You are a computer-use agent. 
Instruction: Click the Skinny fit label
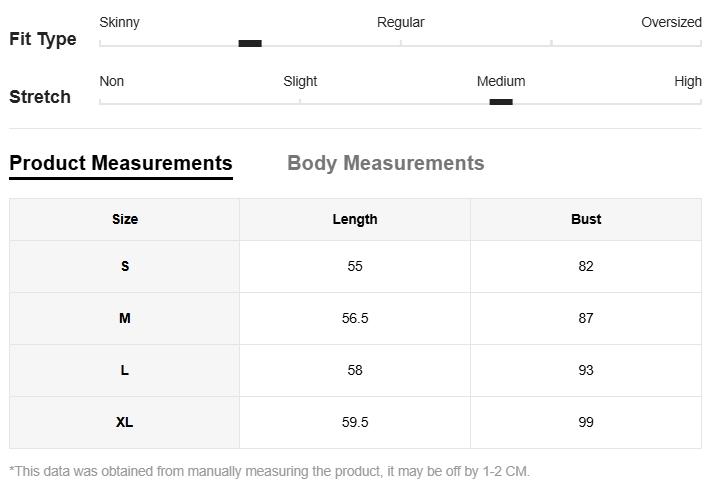[x=119, y=22]
